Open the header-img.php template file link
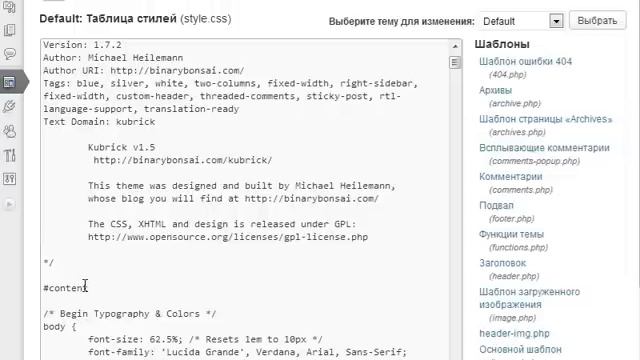This screenshot has height=360, width=640. coord(514,333)
